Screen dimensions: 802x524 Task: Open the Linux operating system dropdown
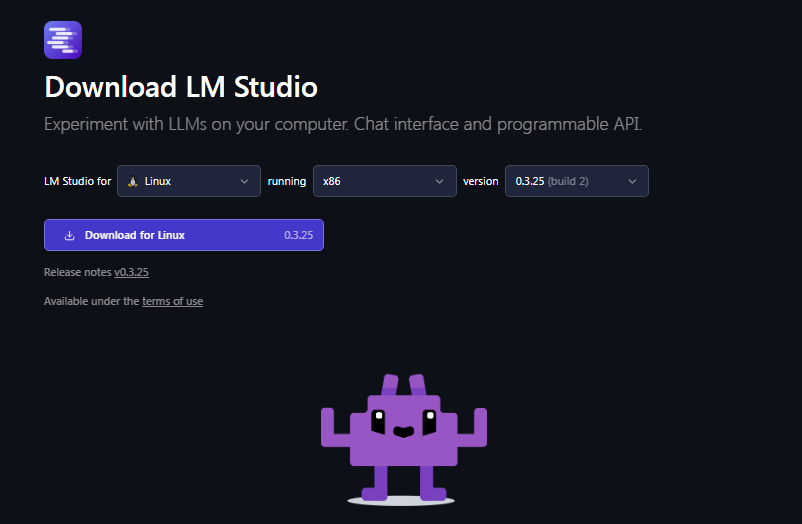point(189,181)
